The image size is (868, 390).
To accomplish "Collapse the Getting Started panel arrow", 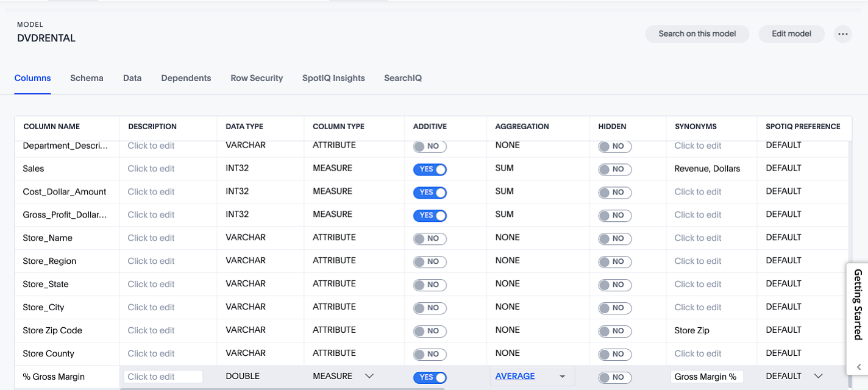I will coord(858,367).
